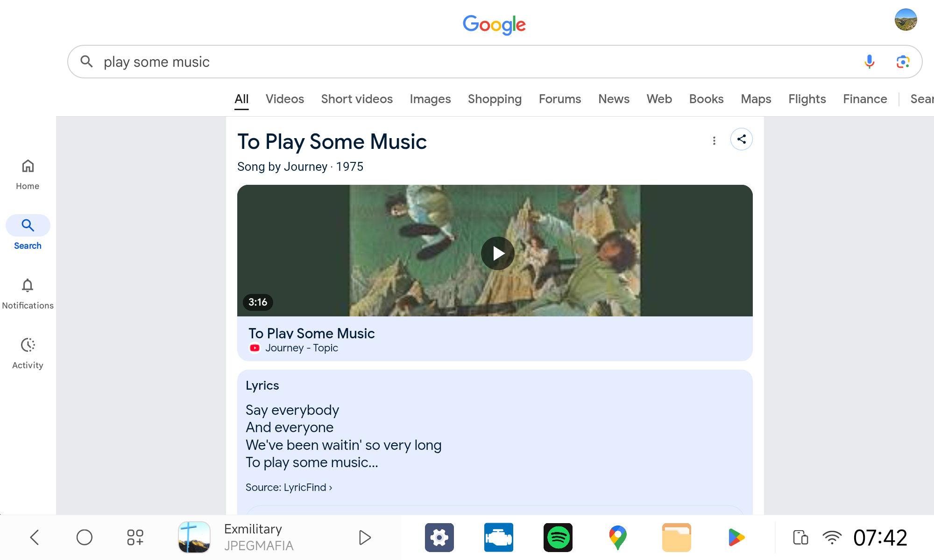
Task: Resume JPEGMAFIA playback in the media widget
Action: coord(365,537)
